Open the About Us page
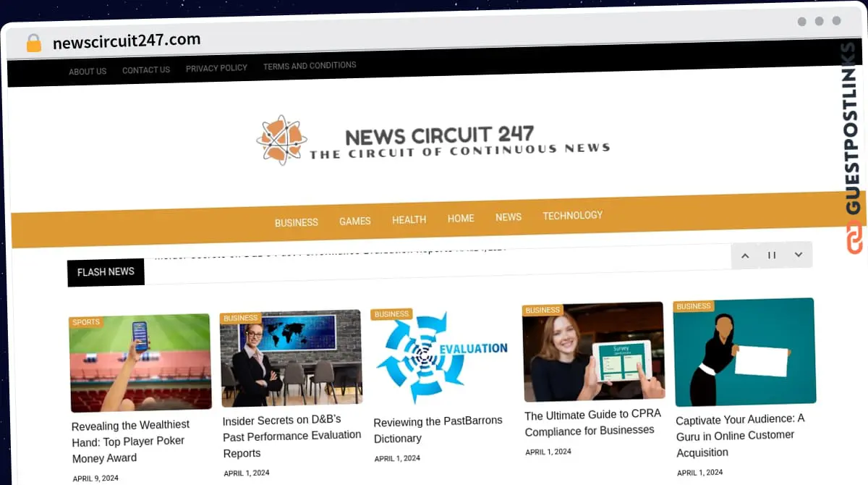The width and height of the screenshot is (868, 485). coord(88,71)
